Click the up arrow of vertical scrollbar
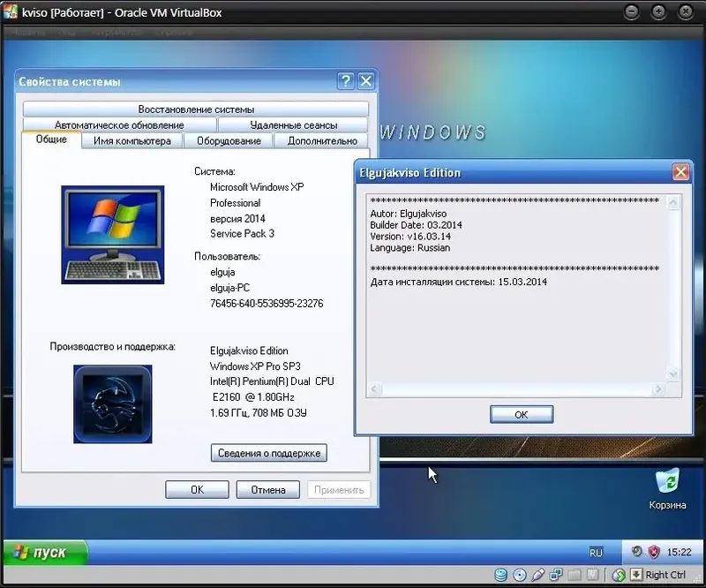This screenshot has height=588, width=706. 673,203
